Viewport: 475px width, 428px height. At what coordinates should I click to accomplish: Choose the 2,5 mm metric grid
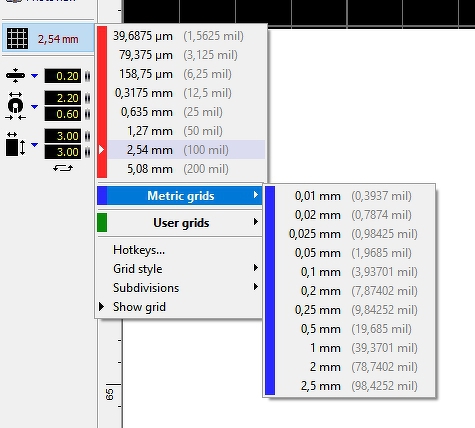(355, 386)
